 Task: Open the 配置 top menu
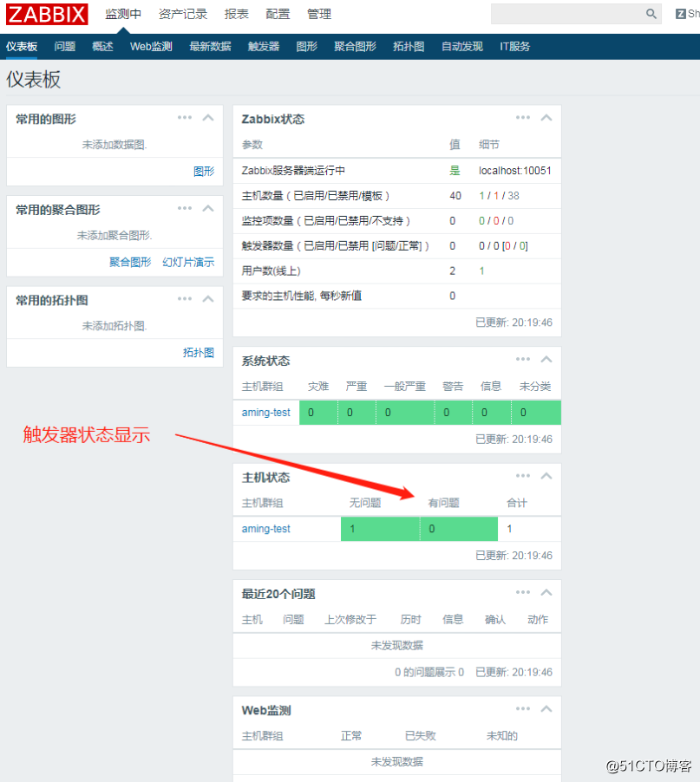pyautogui.click(x=278, y=14)
